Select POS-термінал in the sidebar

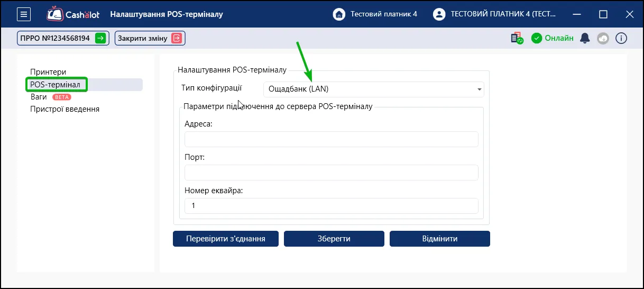pyautogui.click(x=56, y=84)
